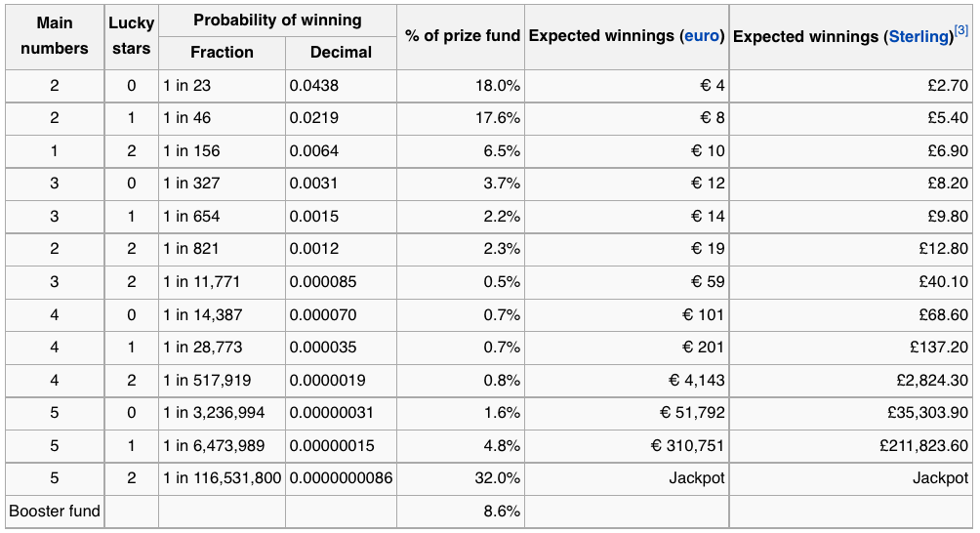980x533 pixels.
Task: Select the Booster fund row label
Action: tap(55, 512)
